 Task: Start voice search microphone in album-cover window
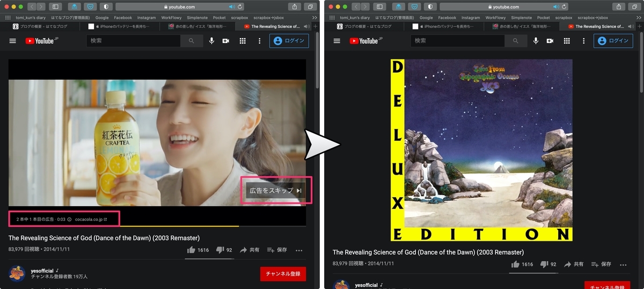click(536, 41)
